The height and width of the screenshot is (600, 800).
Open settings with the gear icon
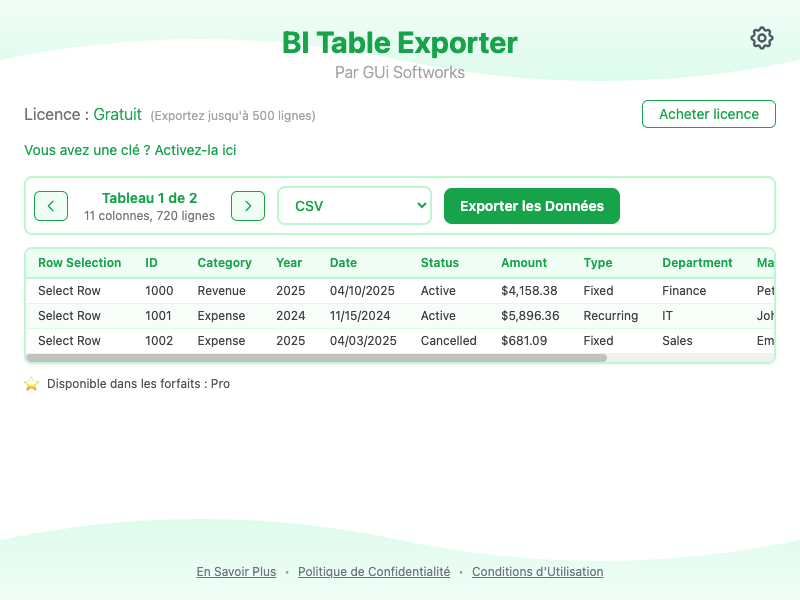coord(762,38)
